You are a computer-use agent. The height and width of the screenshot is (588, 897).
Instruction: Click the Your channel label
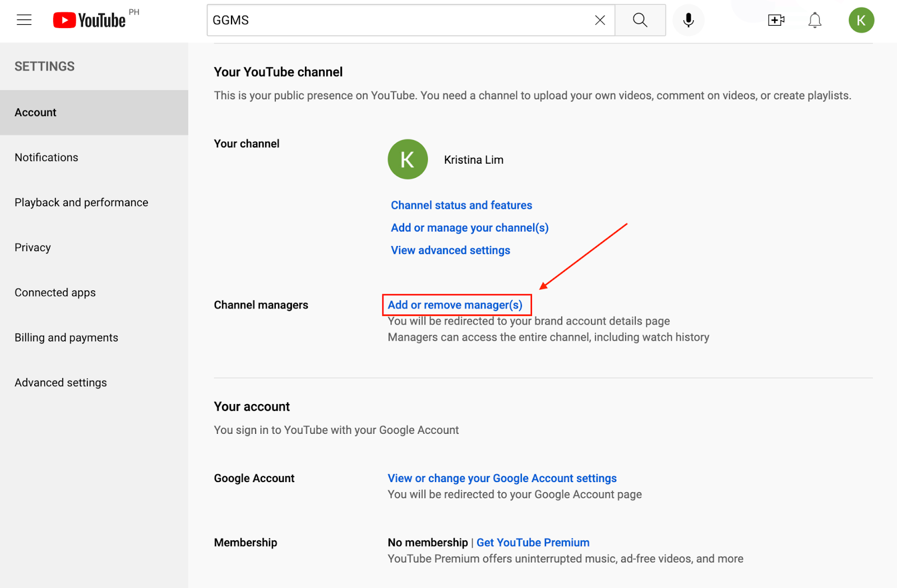247,143
